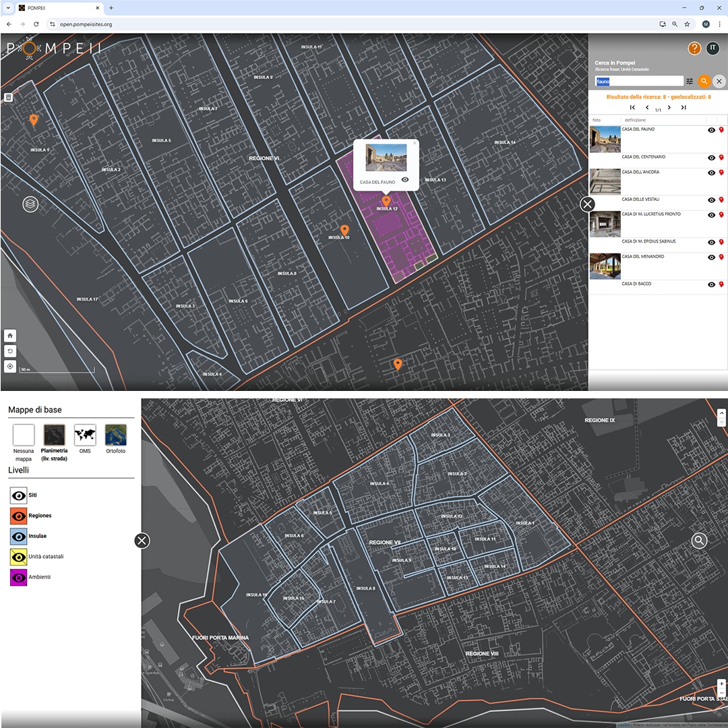Toggle eye icon for Casa del Centenario
Viewport: 728px width, 728px height.
click(x=711, y=158)
